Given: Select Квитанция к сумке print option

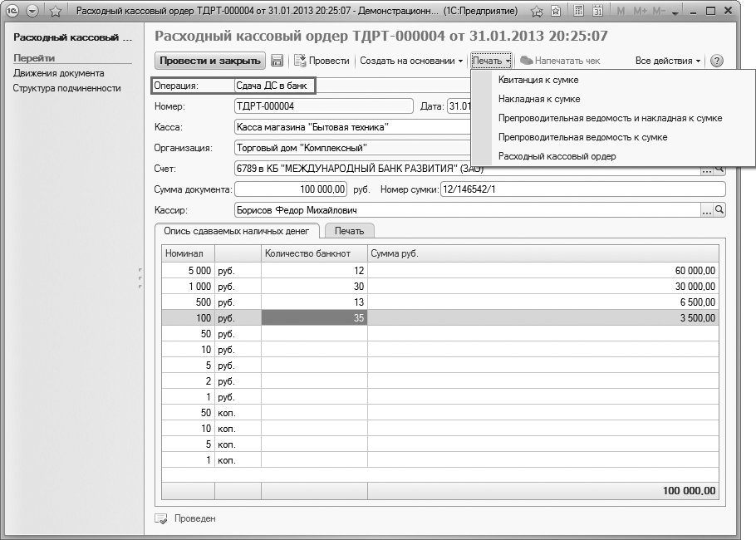Looking at the screenshot, I should pos(538,80).
